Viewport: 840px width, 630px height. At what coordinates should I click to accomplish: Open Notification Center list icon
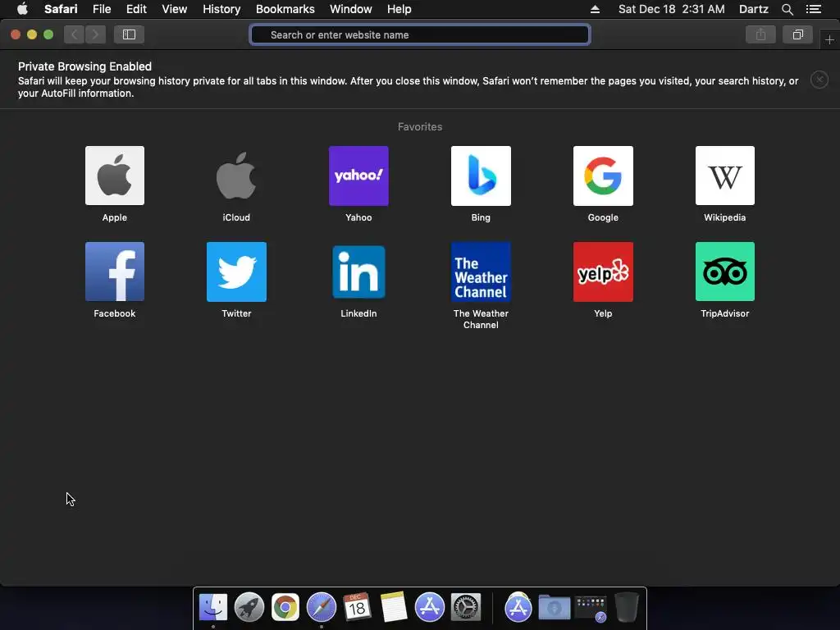pos(813,9)
